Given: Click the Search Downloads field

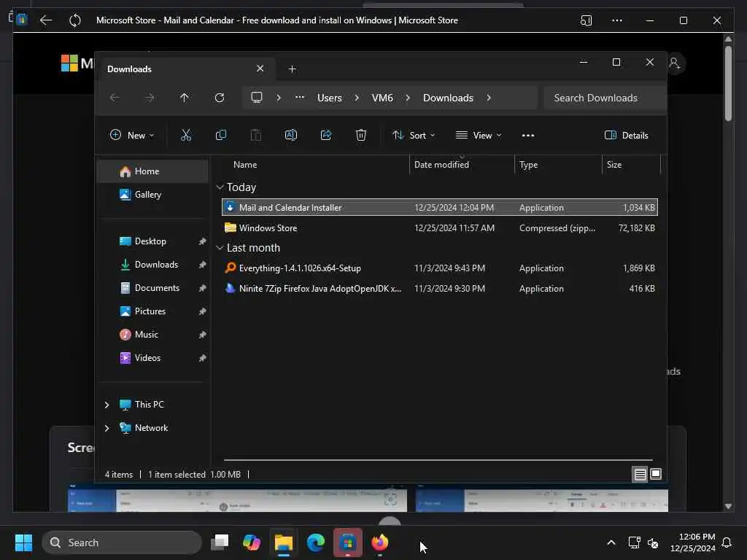Looking at the screenshot, I should (x=605, y=98).
